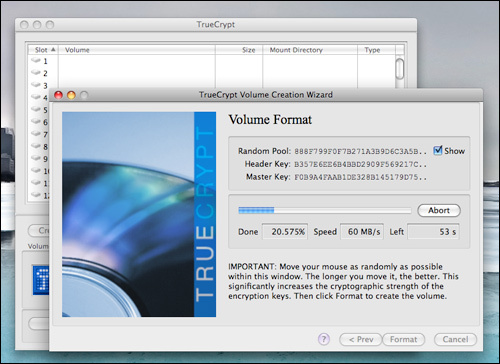
Task: Click the Volume Format heading
Action: (x=270, y=120)
